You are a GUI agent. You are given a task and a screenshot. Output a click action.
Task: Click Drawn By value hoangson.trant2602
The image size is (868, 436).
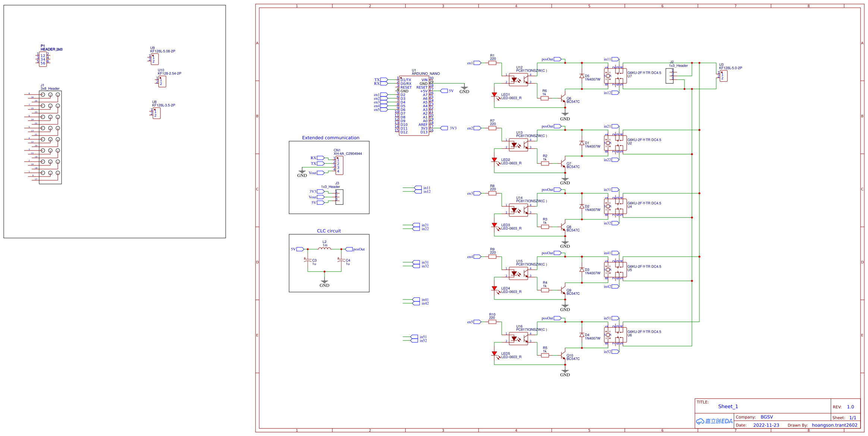[x=834, y=425]
